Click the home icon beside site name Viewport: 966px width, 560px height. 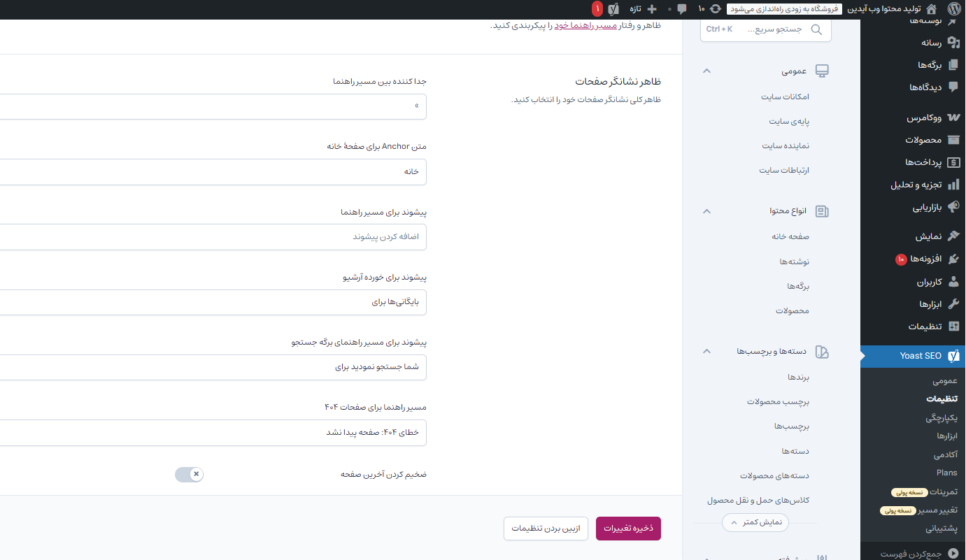[931, 9]
